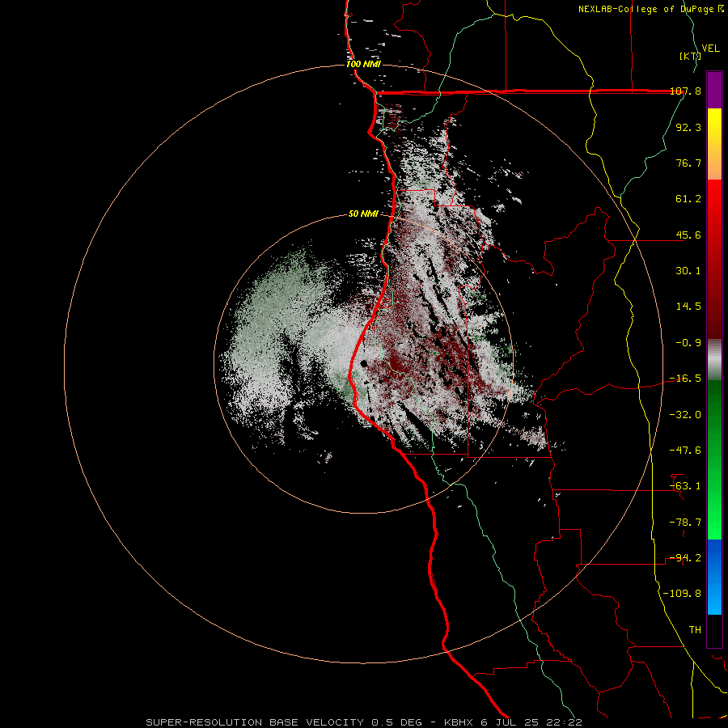Click the 76.7 legend value
728x728 pixels.
tap(688, 163)
